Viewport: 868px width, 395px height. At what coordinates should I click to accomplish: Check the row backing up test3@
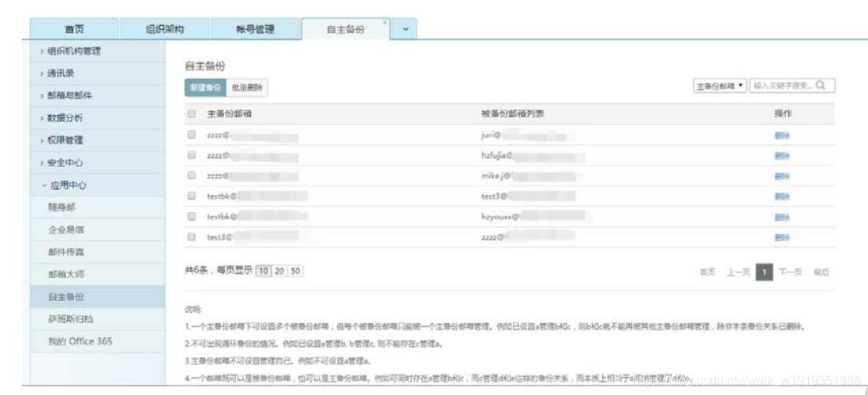pos(192,196)
